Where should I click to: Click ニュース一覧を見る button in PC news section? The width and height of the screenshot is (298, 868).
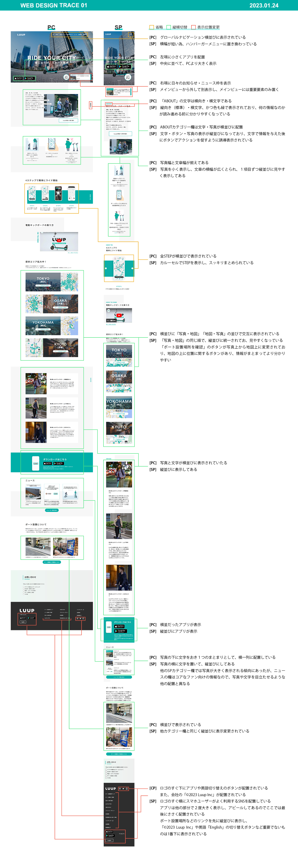pyautogui.click(x=52, y=510)
